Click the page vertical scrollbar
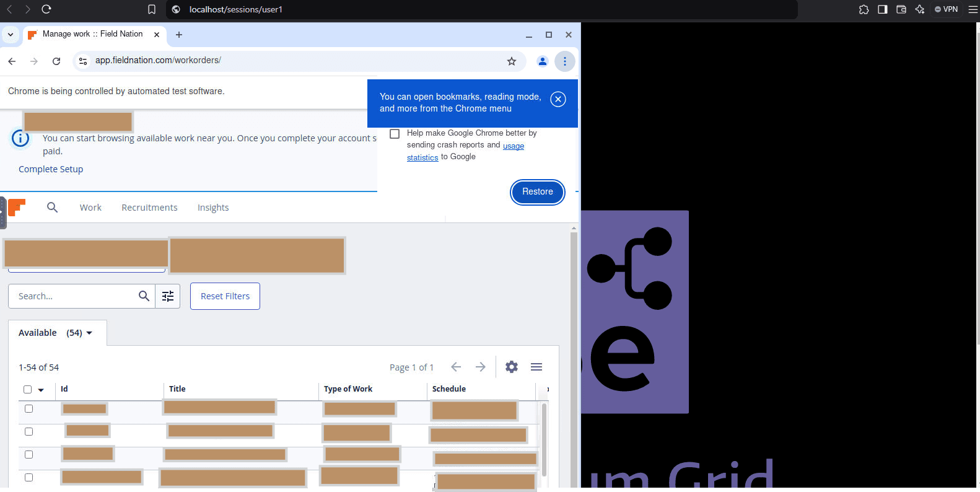 pyautogui.click(x=574, y=359)
